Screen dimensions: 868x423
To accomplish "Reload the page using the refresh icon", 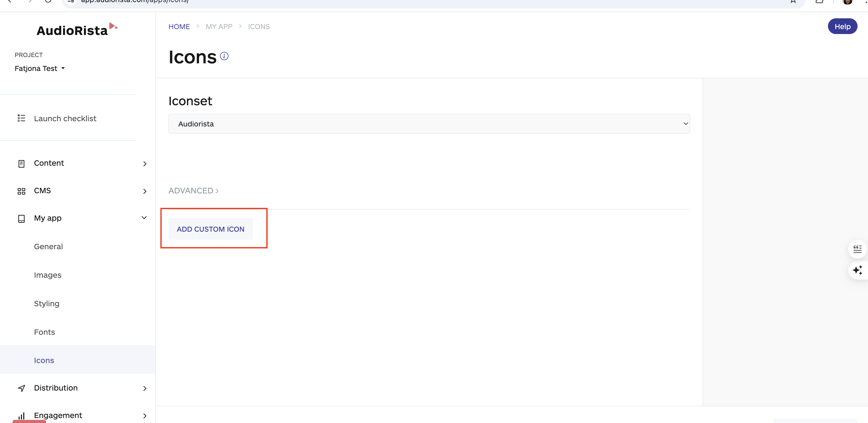I will click(48, 1).
